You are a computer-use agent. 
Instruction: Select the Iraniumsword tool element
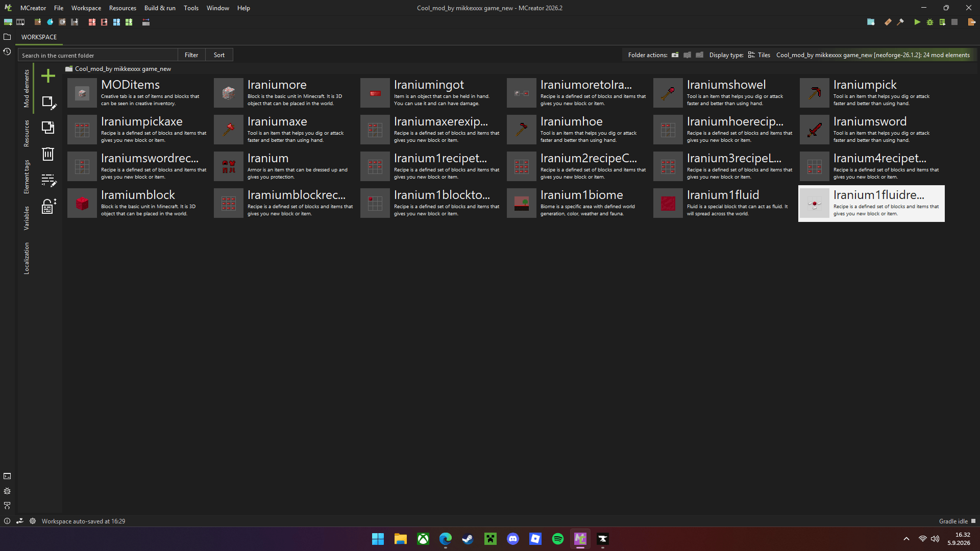[x=871, y=130]
